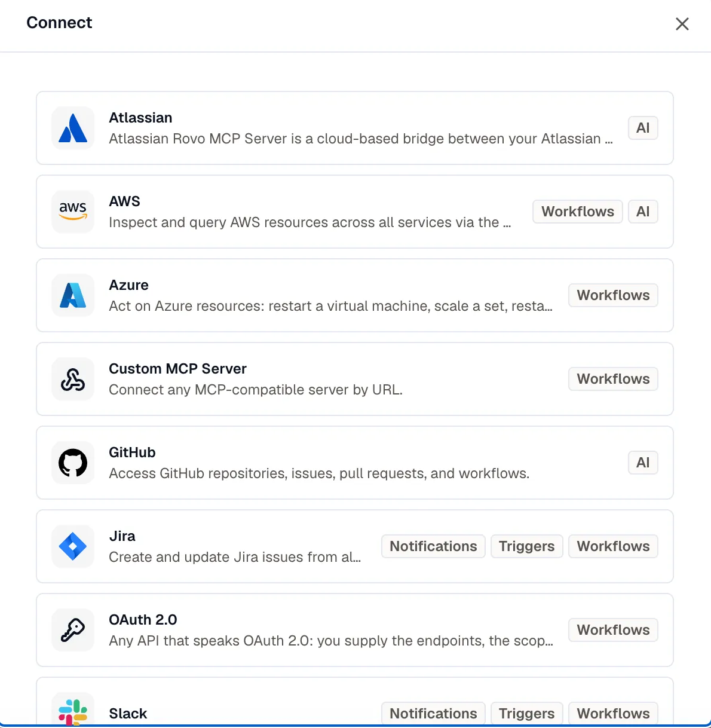Click the Workflows tag on Custom MCP Server

click(613, 379)
